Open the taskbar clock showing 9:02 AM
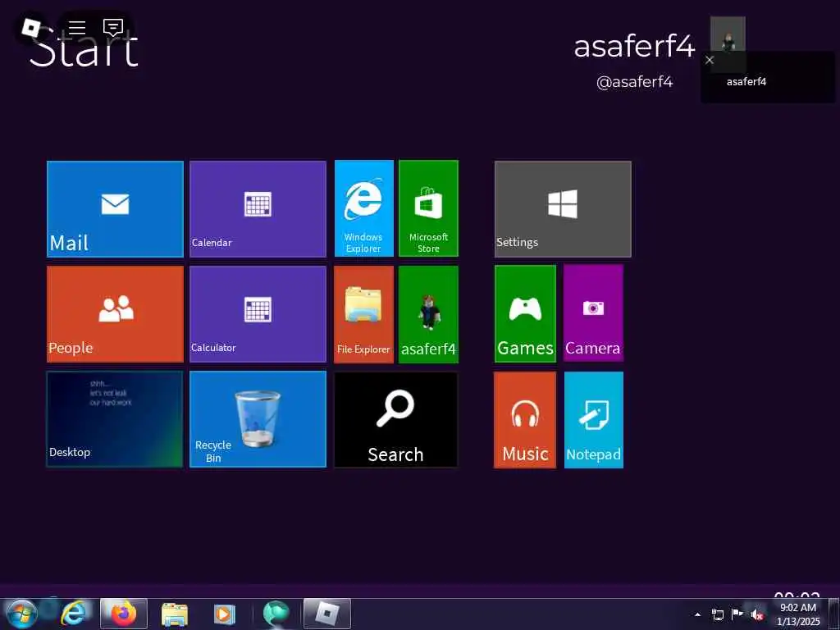The width and height of the screenshot is (840, 630). [x=798, y=614]
